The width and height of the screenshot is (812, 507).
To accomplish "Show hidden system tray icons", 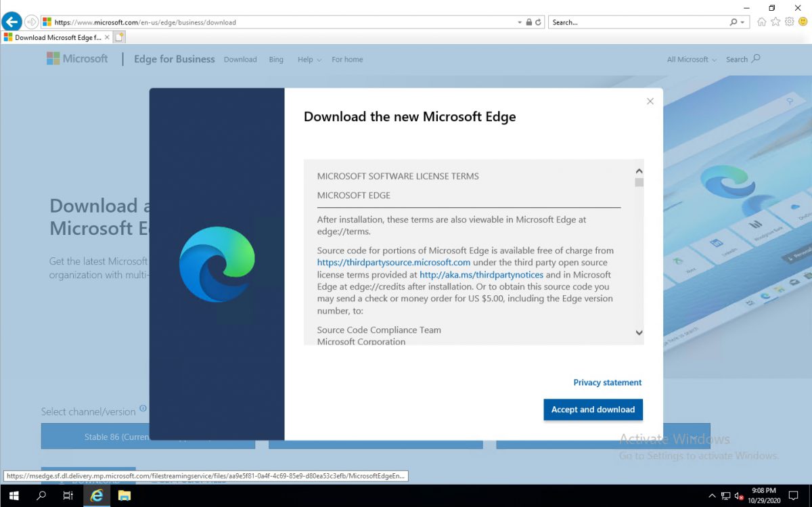I will (x=711, y=495).
